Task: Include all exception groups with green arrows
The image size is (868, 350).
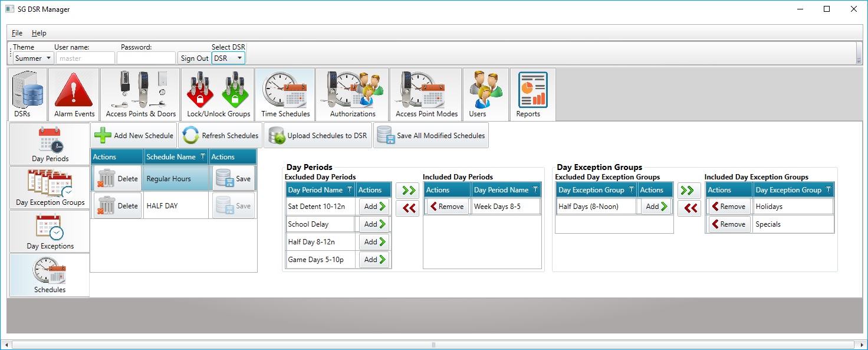Action: point(689,190)
